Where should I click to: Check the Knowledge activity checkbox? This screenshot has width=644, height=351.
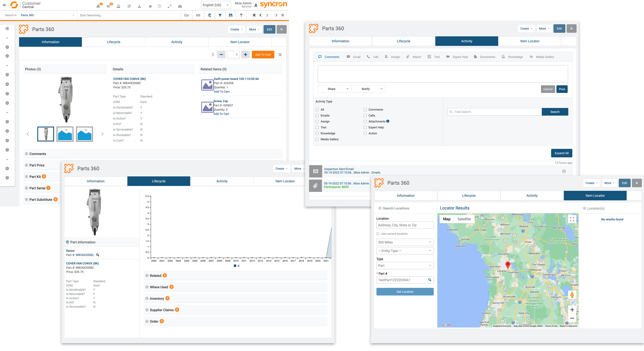coord(317,133)
